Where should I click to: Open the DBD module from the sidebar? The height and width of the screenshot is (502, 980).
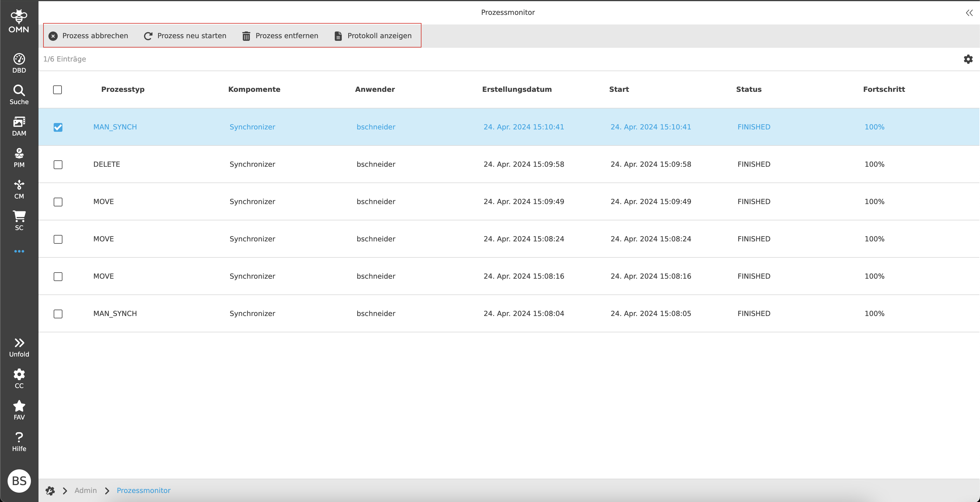[x=19, y=62]
